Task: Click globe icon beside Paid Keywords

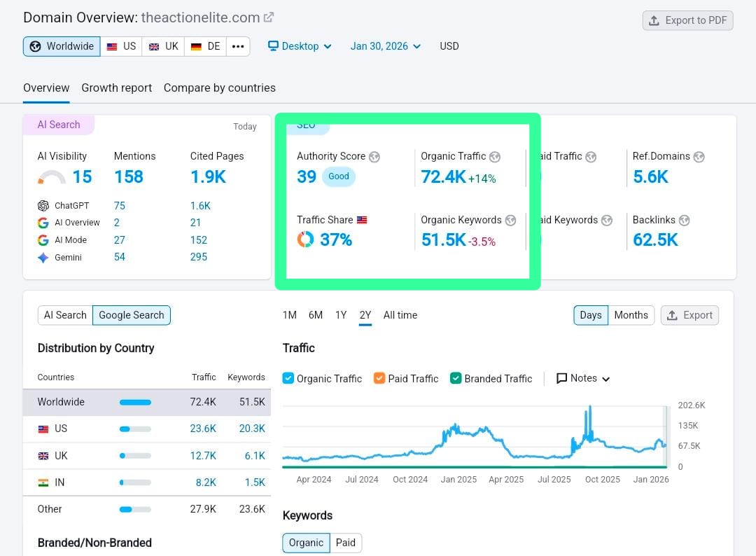Action: pyautogui.click(x=606, y=221)
